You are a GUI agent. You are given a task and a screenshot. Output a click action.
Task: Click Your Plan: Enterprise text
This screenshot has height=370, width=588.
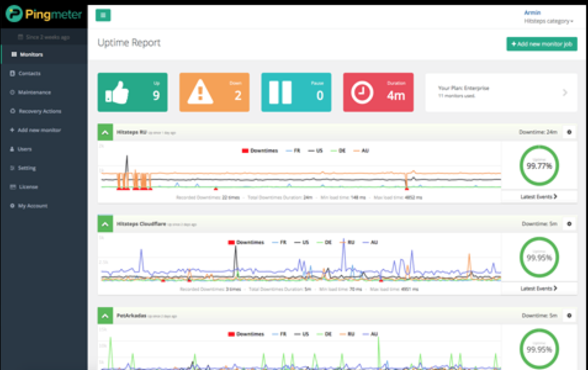point(463,88)
